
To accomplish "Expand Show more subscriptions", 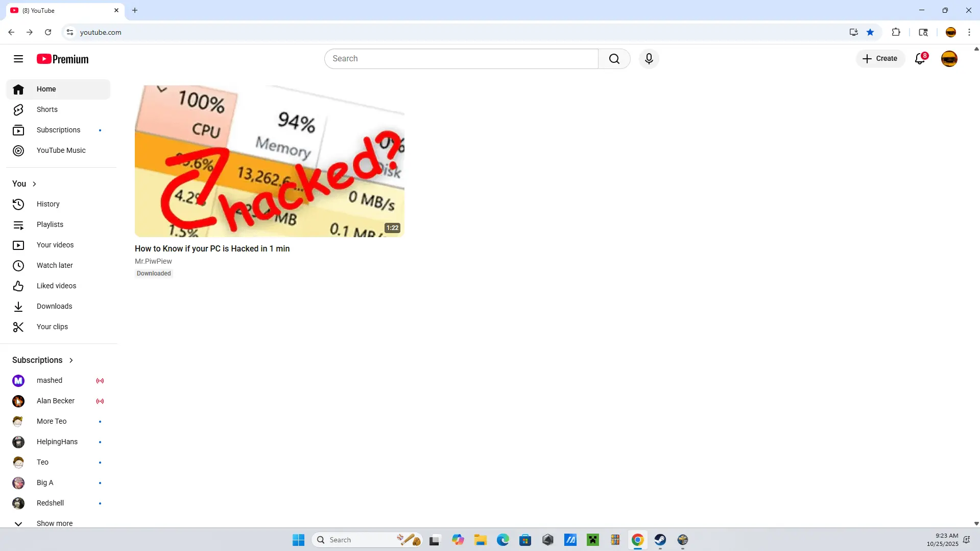I will tap(54, 523).
